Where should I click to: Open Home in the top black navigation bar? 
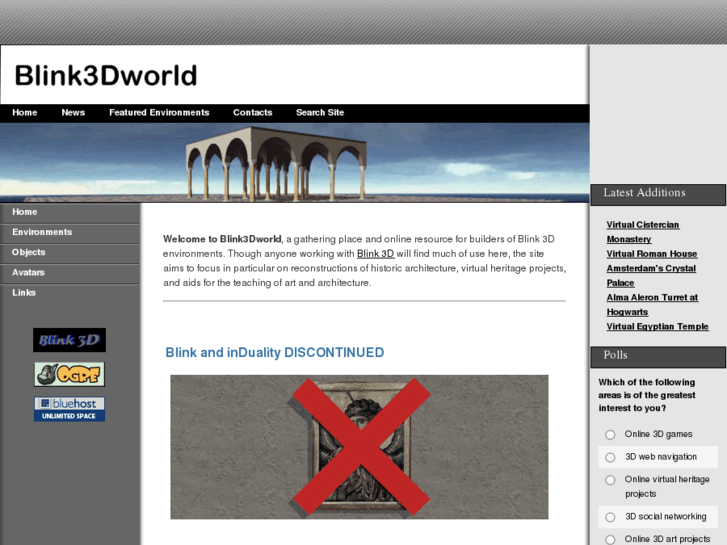coord(25,113)
